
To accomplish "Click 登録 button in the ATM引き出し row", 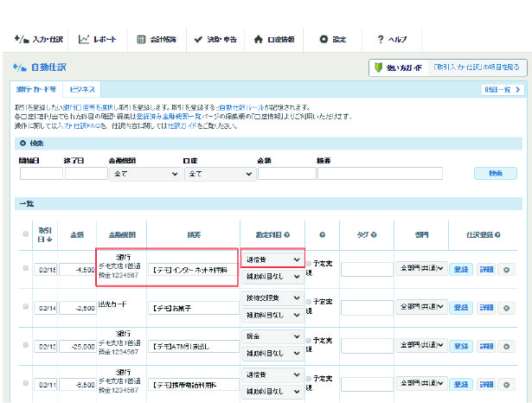I will [x=461, y=346].
